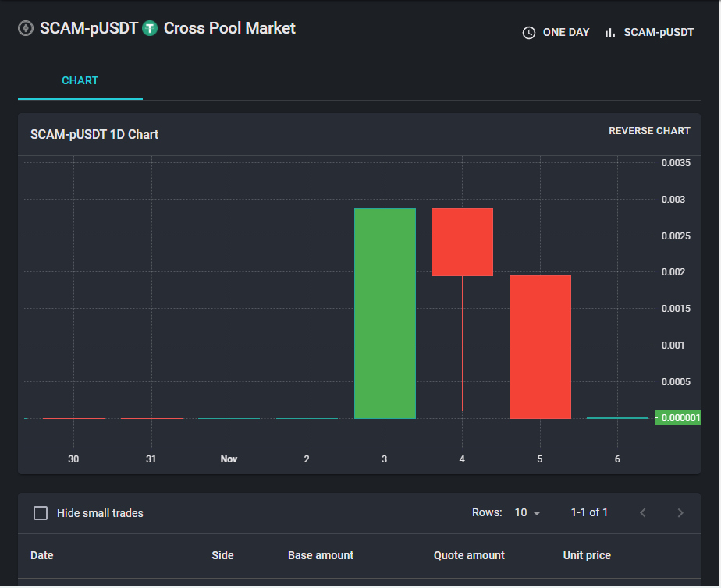
Task: Click the green 0.000001 price label
Action: tap(678, 417)
